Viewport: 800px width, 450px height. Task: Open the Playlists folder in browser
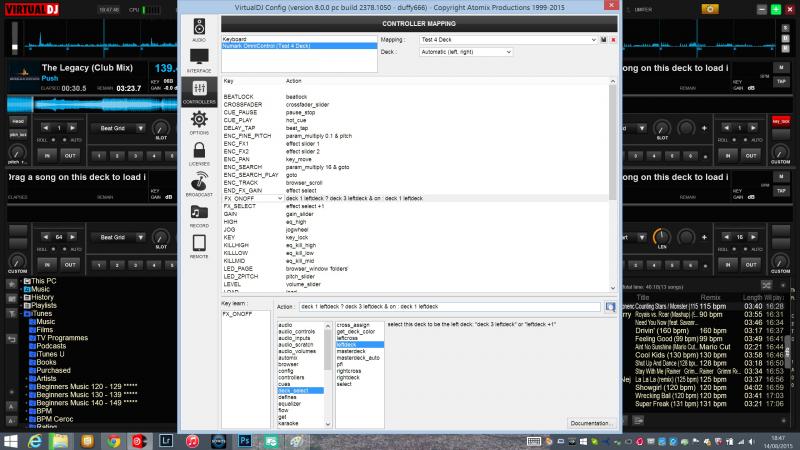coord(44,306)
